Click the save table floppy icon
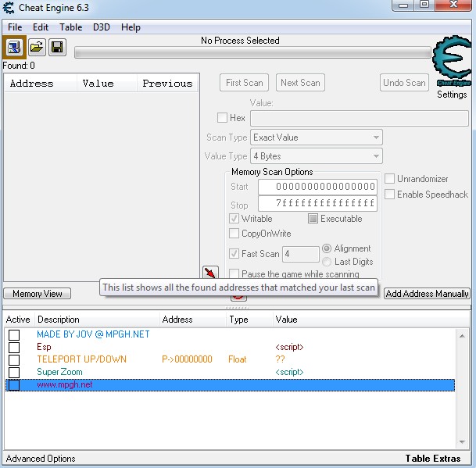The width and height of the screenshot is (476, 468). (x=57, y=48)
